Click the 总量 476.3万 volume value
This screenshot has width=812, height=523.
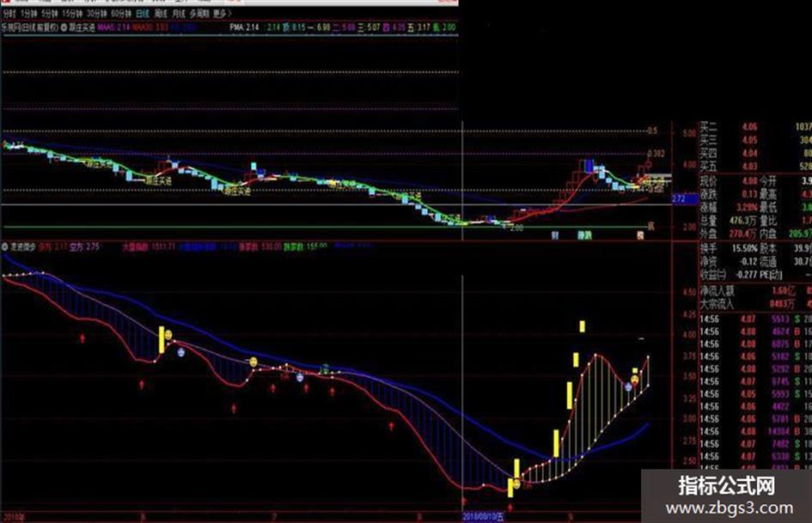click(743, 221)
